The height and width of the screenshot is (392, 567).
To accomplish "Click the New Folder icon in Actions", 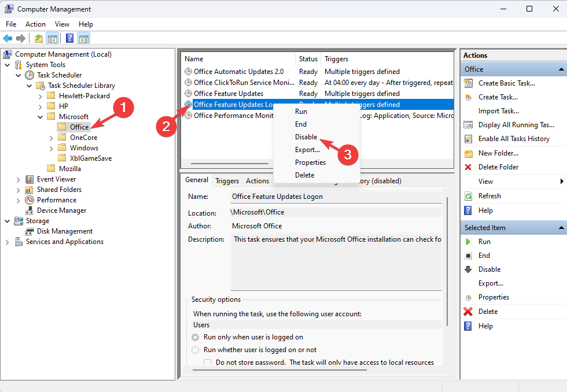I will [x=468, y=153].
